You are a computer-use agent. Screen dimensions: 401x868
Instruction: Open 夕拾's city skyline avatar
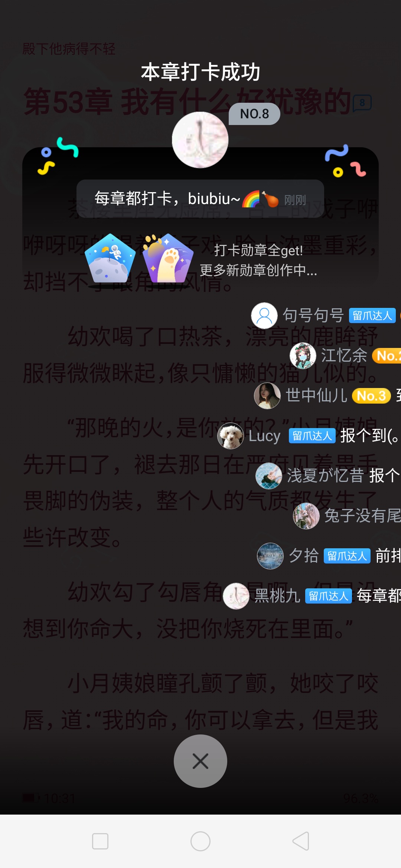tap(270, 556)
